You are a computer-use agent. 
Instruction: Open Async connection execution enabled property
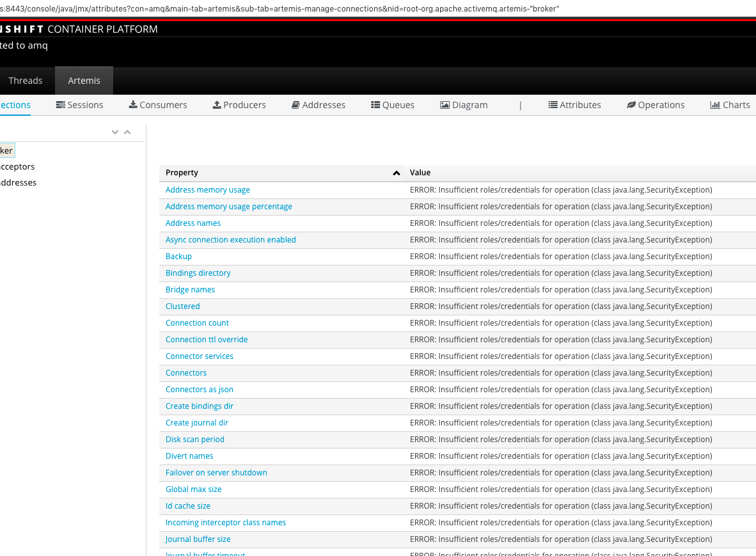pos(230,240)
